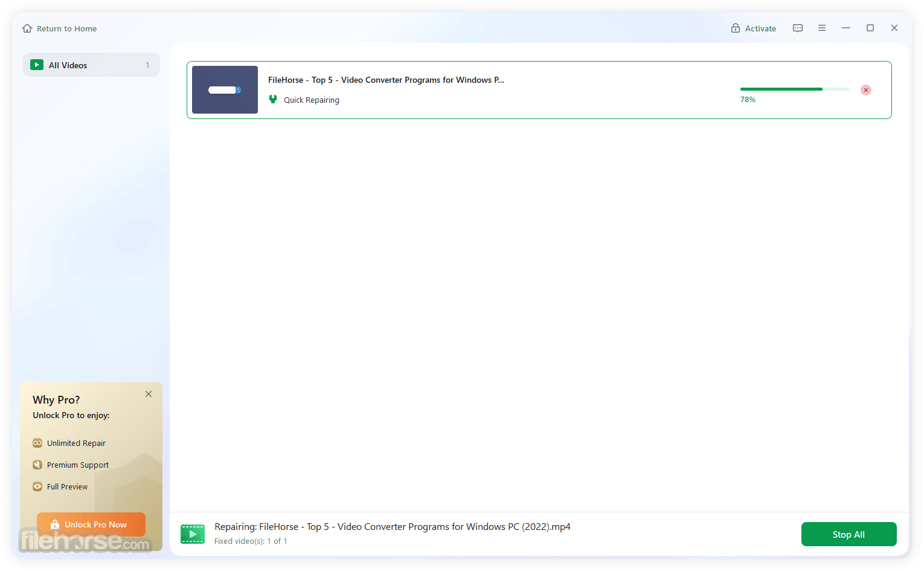Click the Activate button text
This screenshot has width=924, height=571.
(x=760, y=28)
